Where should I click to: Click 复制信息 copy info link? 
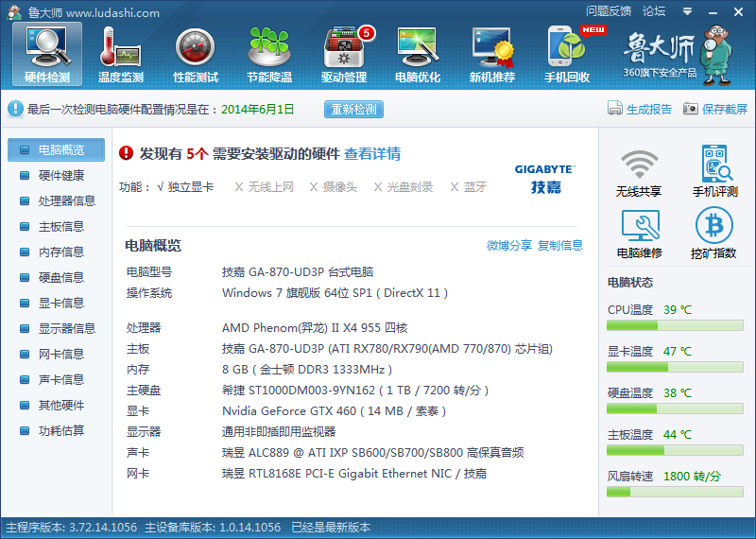(x=560, y=245)
